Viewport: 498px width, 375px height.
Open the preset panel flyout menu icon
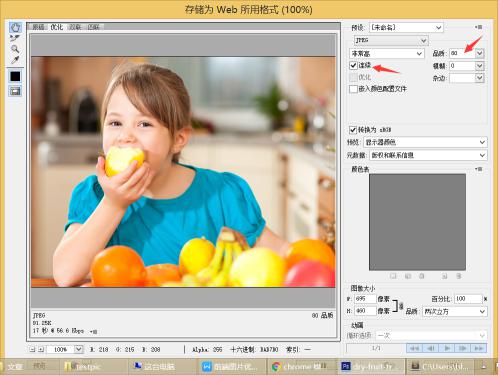479,27
